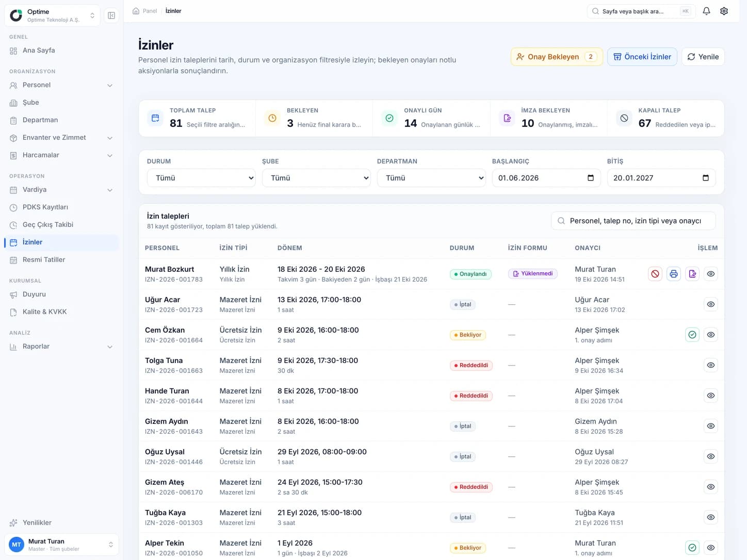This screenshot has height=560, width=747.
Task: Click the Bekleyen clock icon card
Action: click(x=272, y=118)
